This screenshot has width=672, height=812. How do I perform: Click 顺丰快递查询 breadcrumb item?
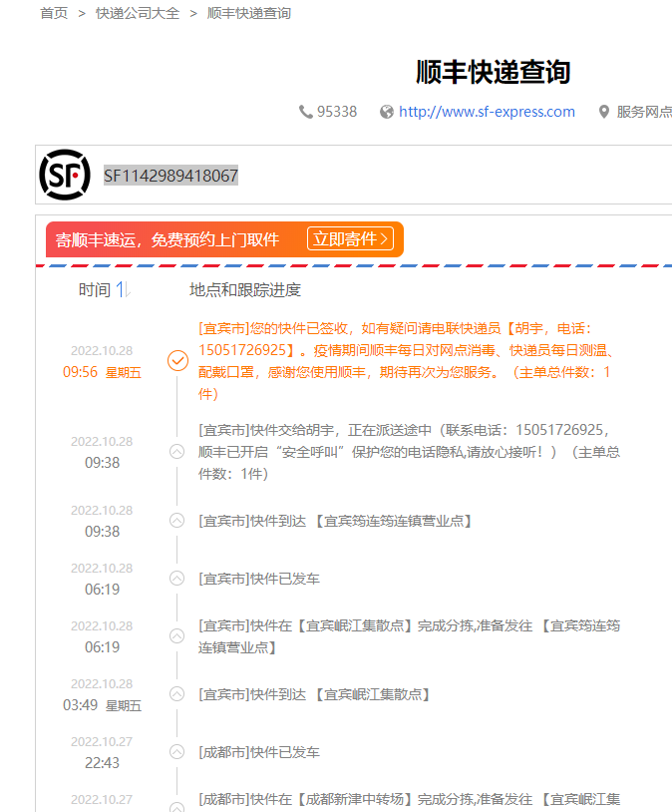(249, 13)
